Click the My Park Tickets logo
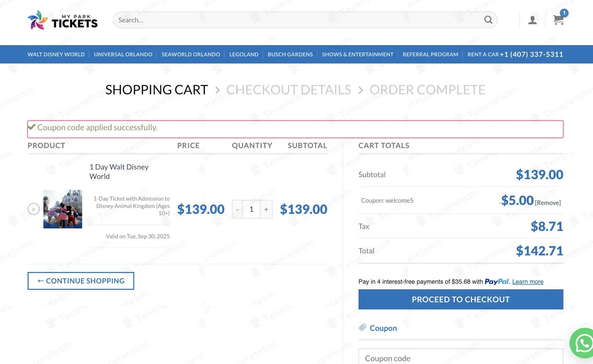The image size is (593, 364). (63, 20)
